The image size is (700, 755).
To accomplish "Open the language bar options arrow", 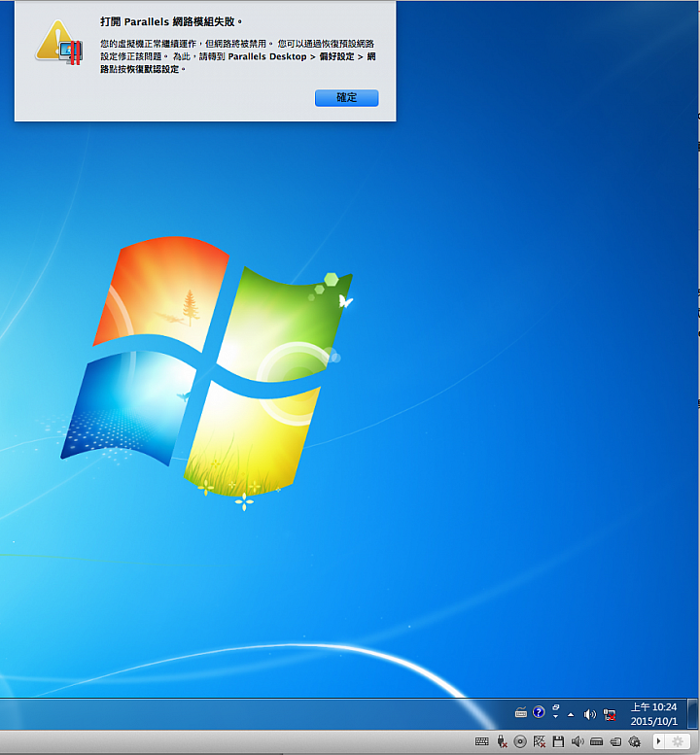I will [x=555, y=716].
